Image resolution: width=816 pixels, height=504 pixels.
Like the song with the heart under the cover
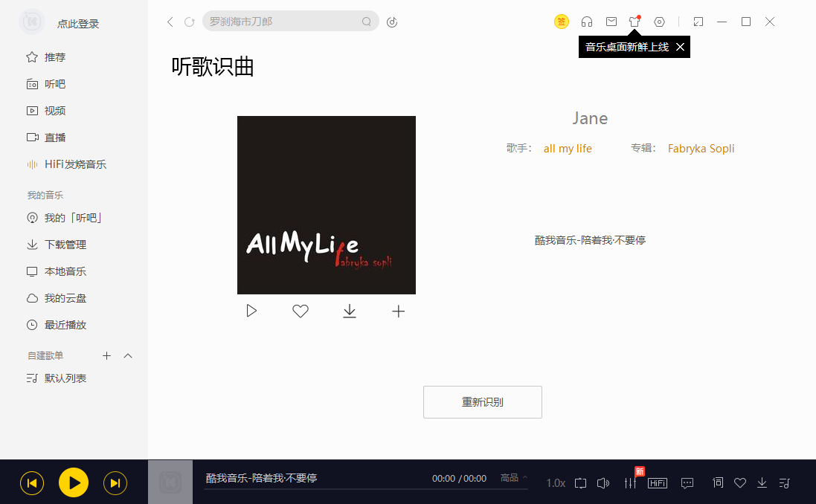(300, 311)
